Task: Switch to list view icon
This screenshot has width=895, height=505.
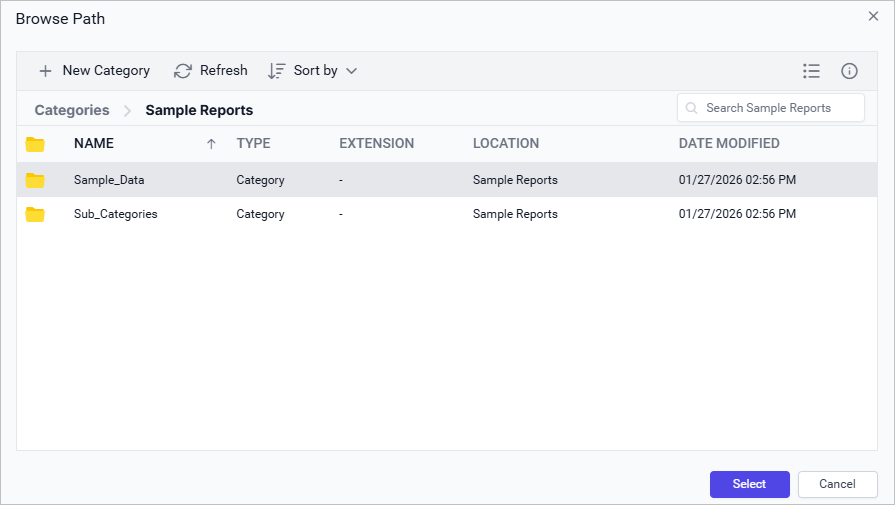Action: click(x=811, y=71)
